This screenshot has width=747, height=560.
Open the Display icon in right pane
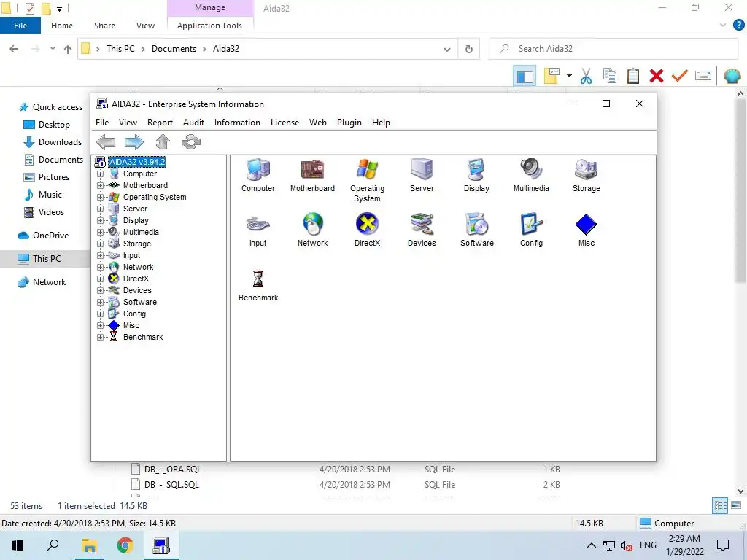tap(476, 175)
